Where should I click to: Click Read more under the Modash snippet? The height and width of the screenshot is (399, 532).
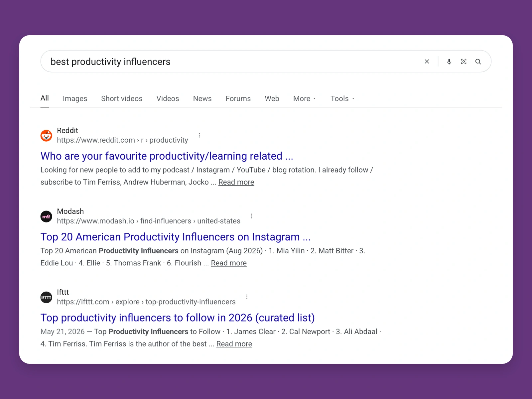(x=229, y=263)
